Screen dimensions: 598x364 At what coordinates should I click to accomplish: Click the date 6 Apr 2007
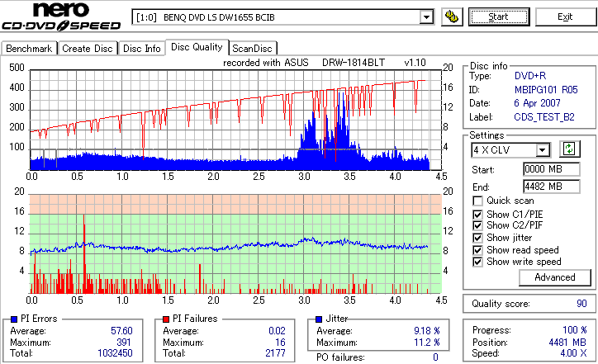click(x=538, y=103)
